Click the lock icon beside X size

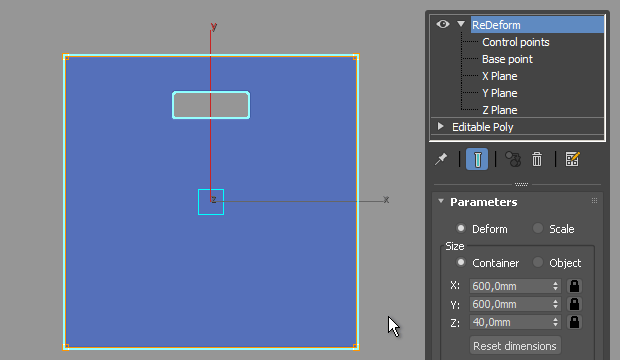point(574,286)
